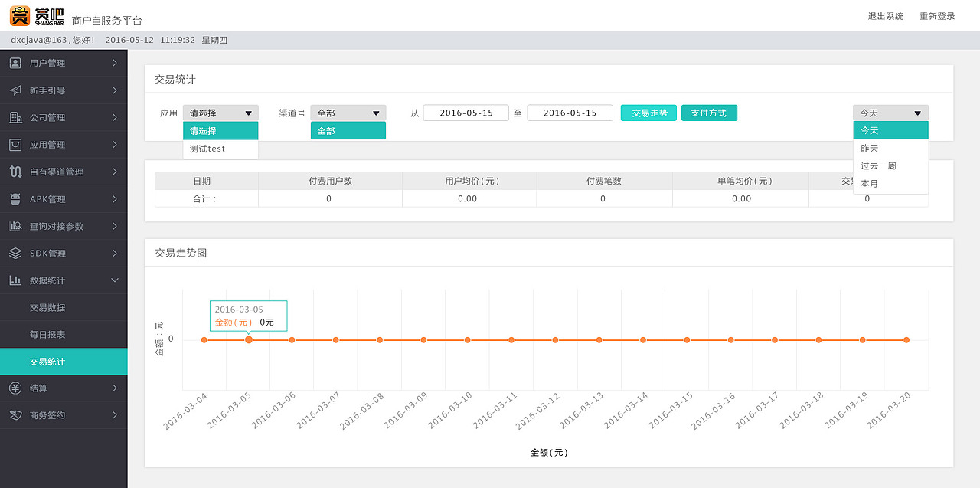Click the chart data point for 2016-03-10
The width and height of the screenshot is (980, 488).
(x=467, y=339)
